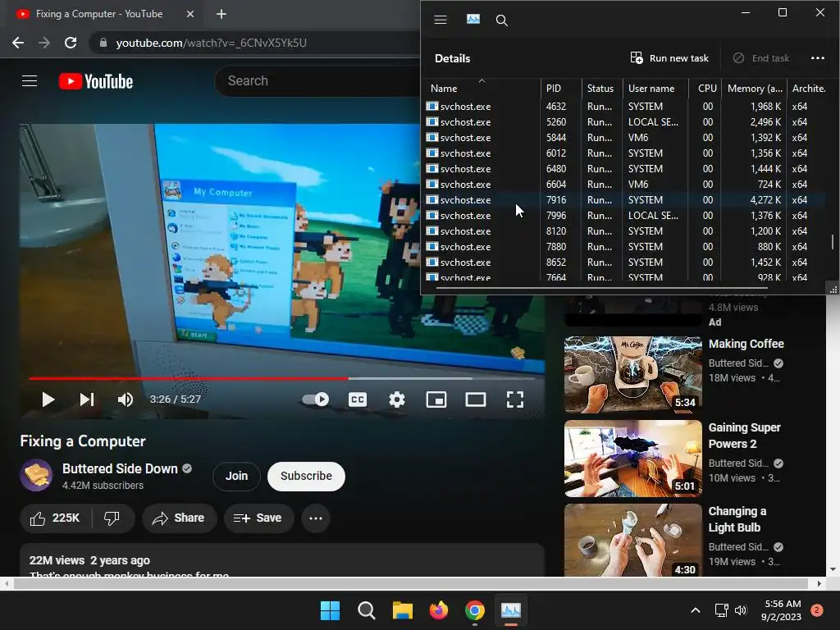Open more actions below the video

point(316,518)
